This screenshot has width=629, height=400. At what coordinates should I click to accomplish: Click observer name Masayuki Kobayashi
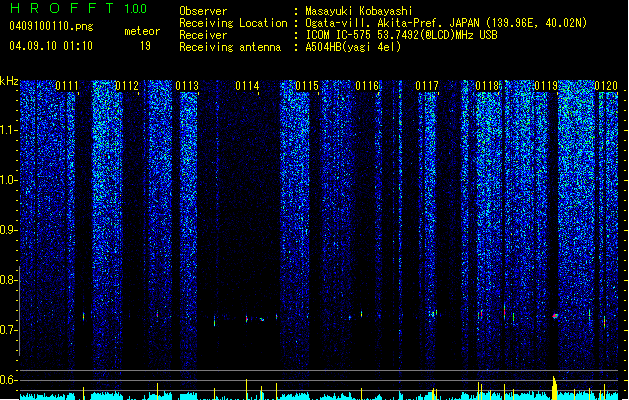(359, 11)
